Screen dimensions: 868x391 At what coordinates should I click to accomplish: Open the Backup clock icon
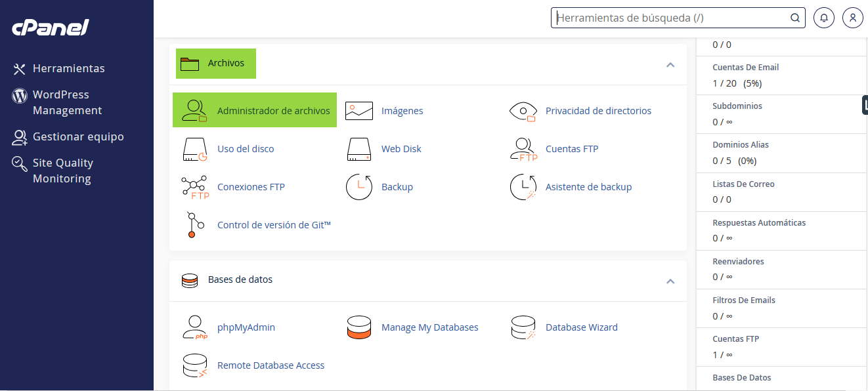click(359, 187)
